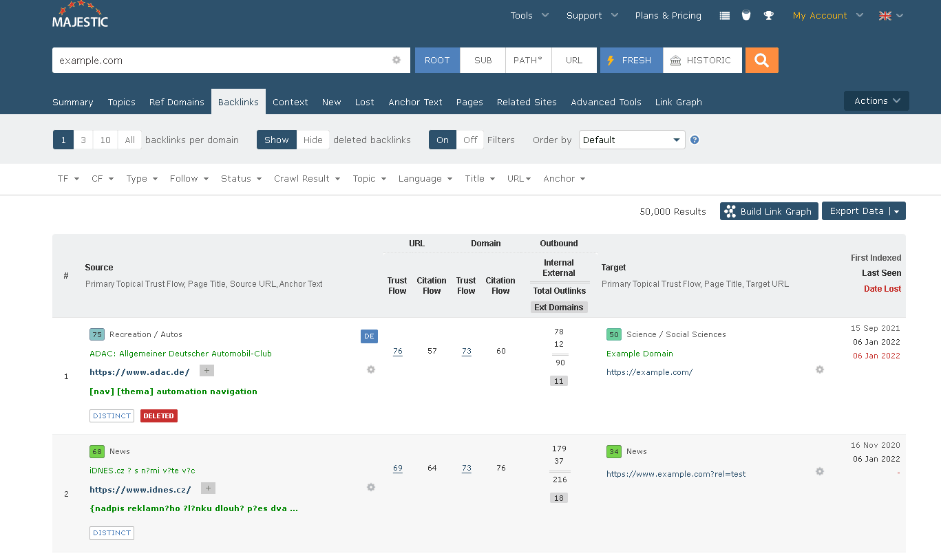Open the language flag selector
The height and width of the screenshot is (560, 941).
click(891, 15)
